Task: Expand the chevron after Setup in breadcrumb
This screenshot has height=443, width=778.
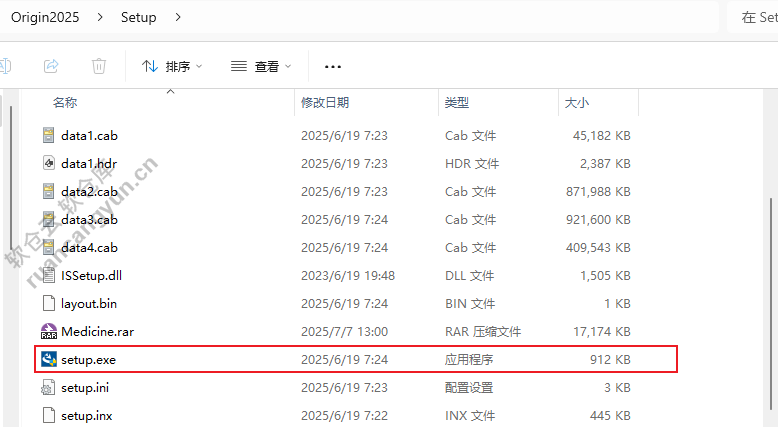Action: coord(178,17)
